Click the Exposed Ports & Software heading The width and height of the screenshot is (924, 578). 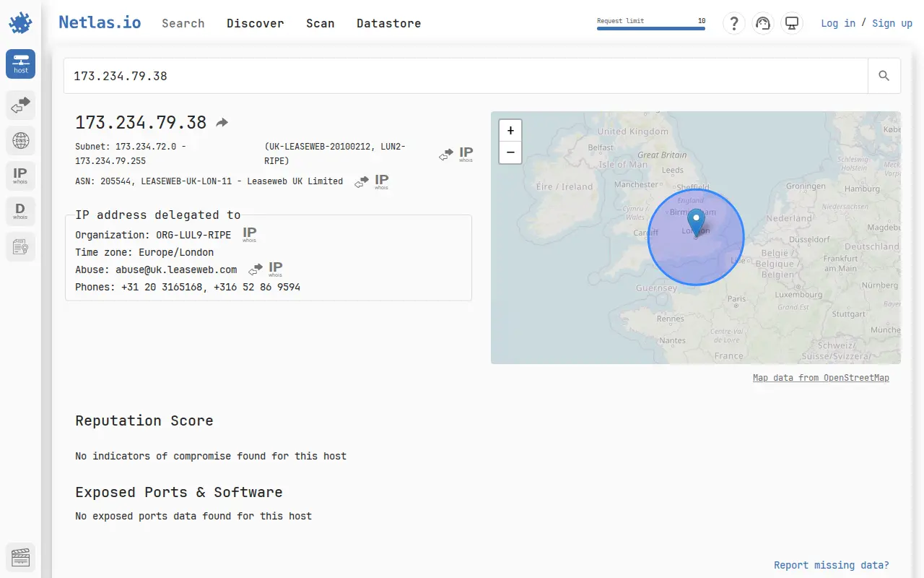[x=179, y=492]
